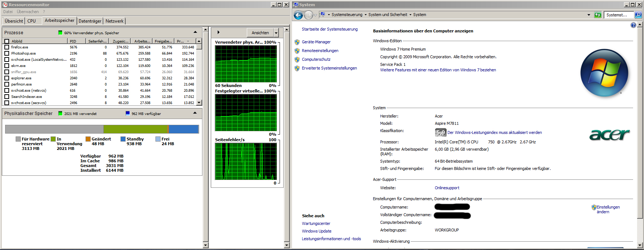Check the ekrn.exe process checkbox

click(7, 66)
